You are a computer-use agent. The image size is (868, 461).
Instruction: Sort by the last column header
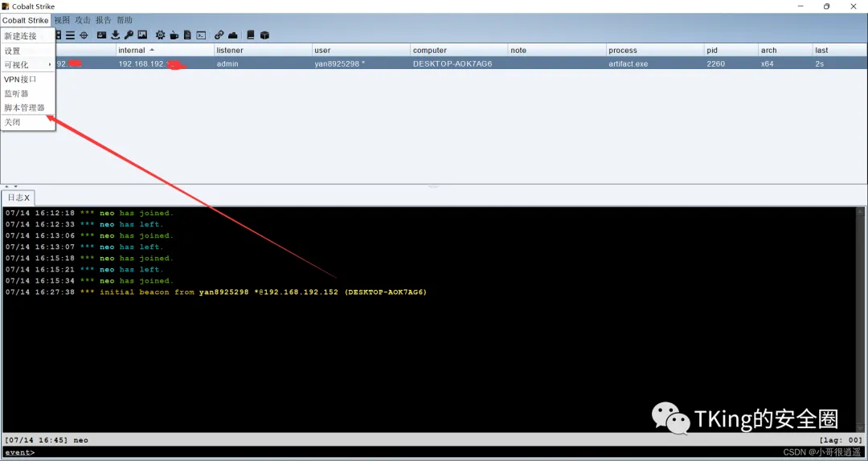point(839,51)
